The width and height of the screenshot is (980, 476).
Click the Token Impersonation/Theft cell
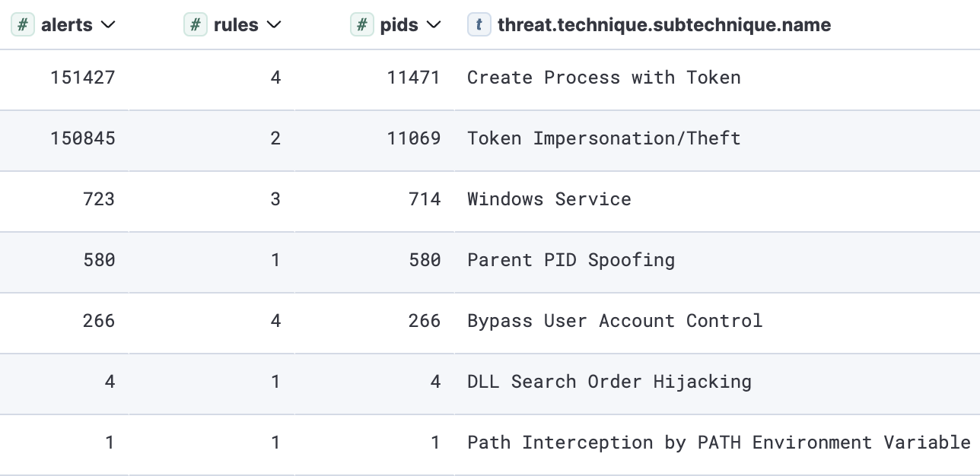[x=603, y=138]
